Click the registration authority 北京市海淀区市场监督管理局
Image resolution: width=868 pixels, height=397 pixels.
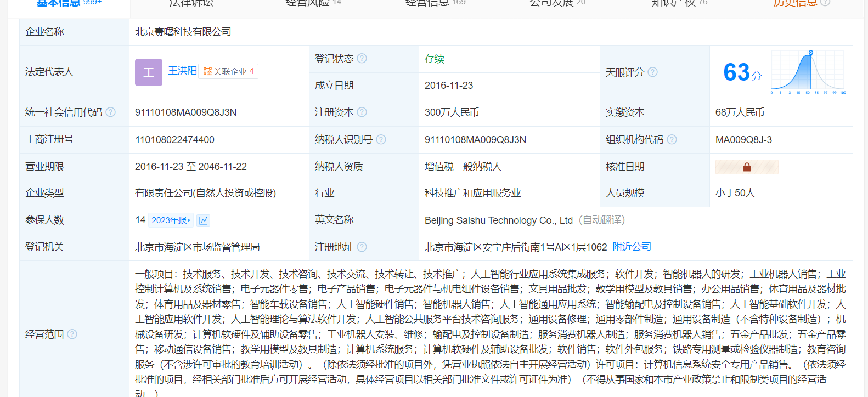pos(198,247)
